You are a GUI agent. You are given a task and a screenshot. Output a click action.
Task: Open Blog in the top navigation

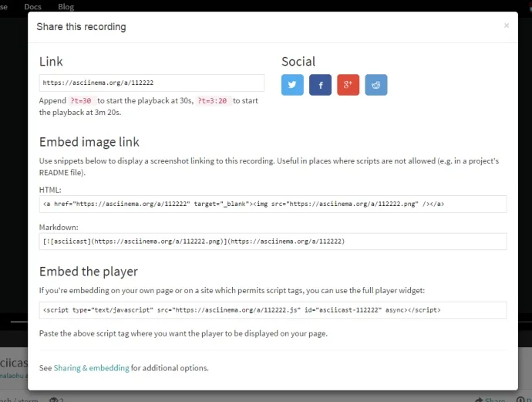[x=66, y=7]
